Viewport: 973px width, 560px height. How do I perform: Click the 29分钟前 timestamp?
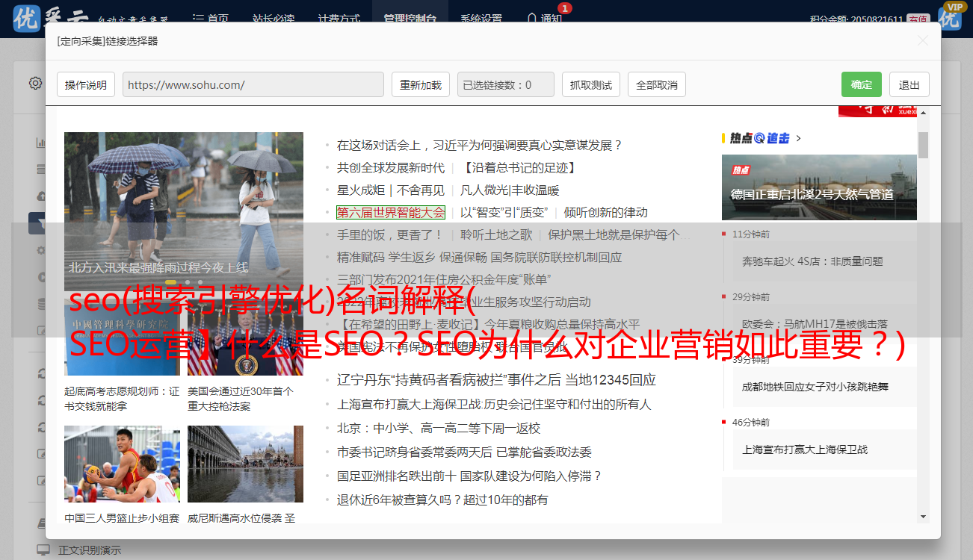pyautogui.click(x=751, y=297)
